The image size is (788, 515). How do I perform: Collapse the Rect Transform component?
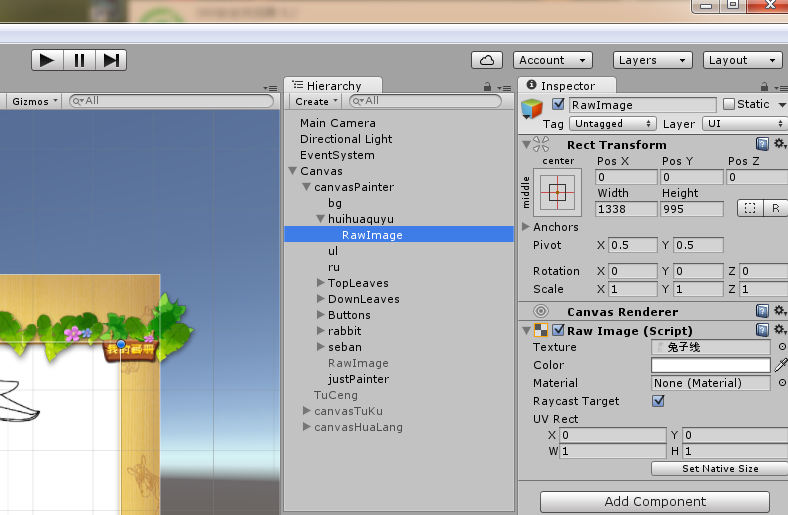click(526, 145)
